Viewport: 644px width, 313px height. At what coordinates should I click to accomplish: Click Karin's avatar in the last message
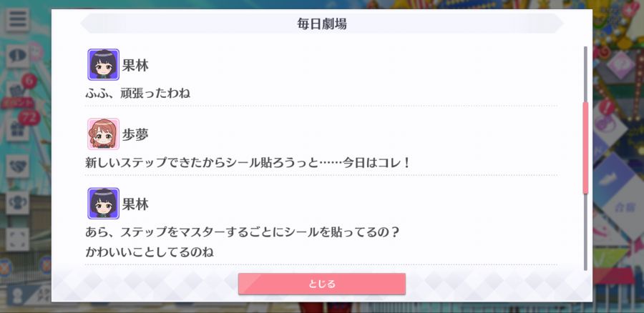pyautogui.click(x=104, y=204)
